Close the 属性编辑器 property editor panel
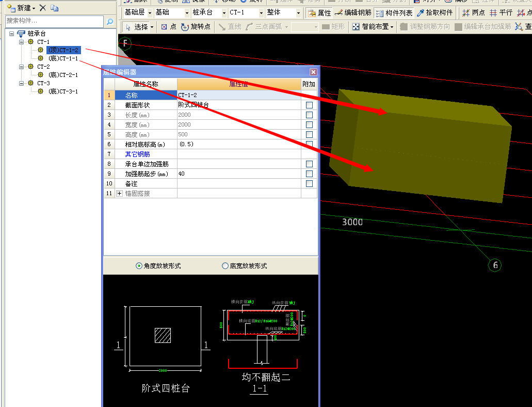The height and width of the screenshot is (407, 532). click(314, 72)
